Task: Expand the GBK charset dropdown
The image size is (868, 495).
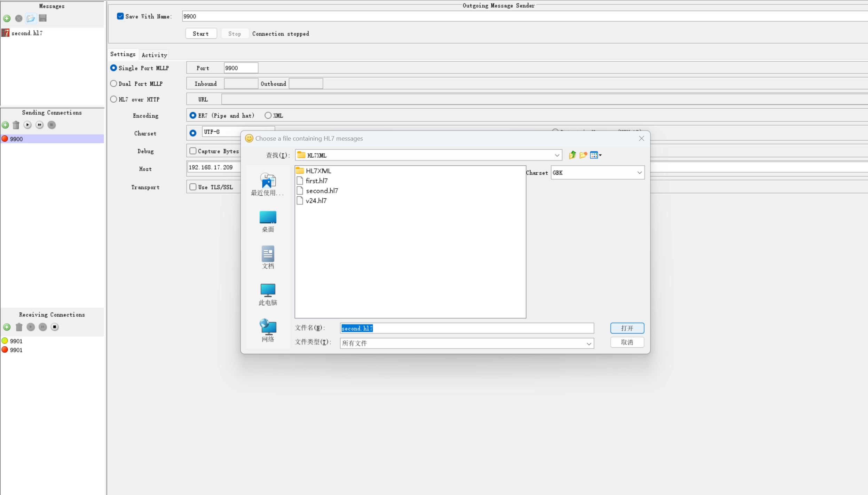Action: pyautogui.click(x=639, y=173)
